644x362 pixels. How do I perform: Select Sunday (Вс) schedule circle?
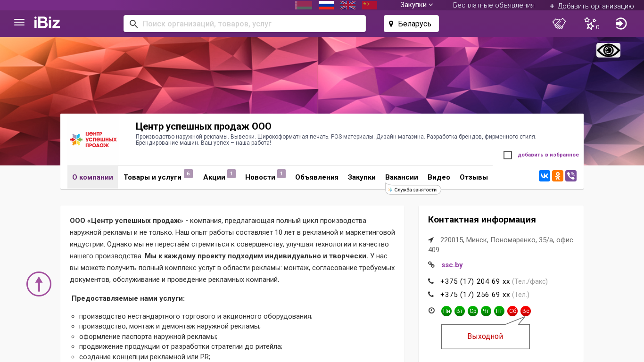[526, 311]
